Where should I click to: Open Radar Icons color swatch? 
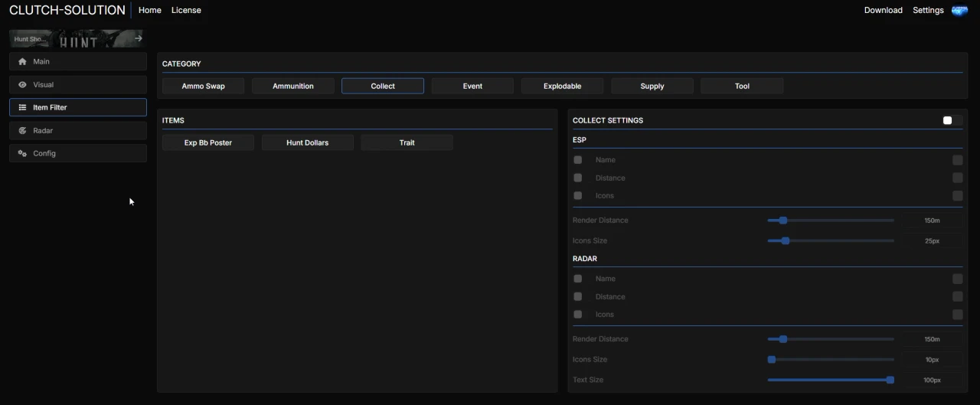click(958, 314)
